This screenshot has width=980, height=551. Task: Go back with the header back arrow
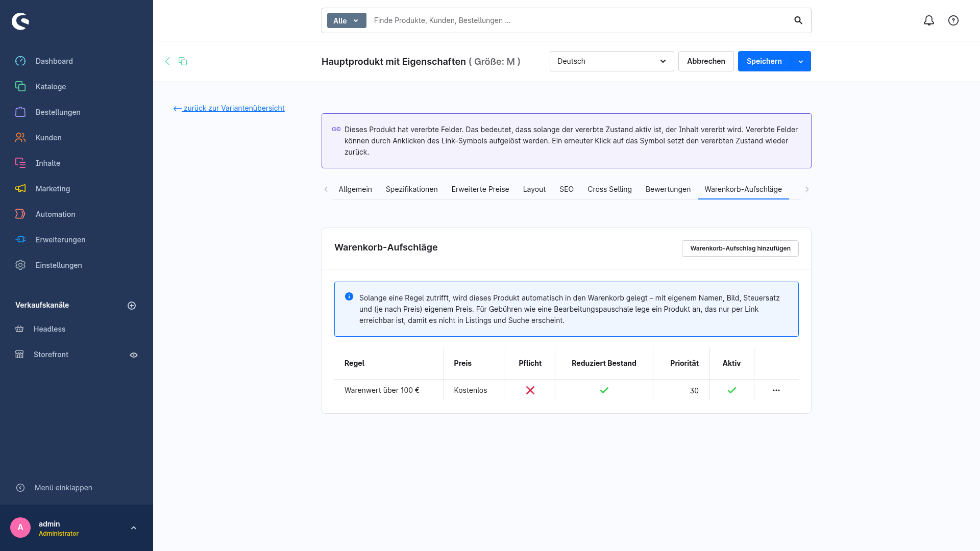[167, 61]
